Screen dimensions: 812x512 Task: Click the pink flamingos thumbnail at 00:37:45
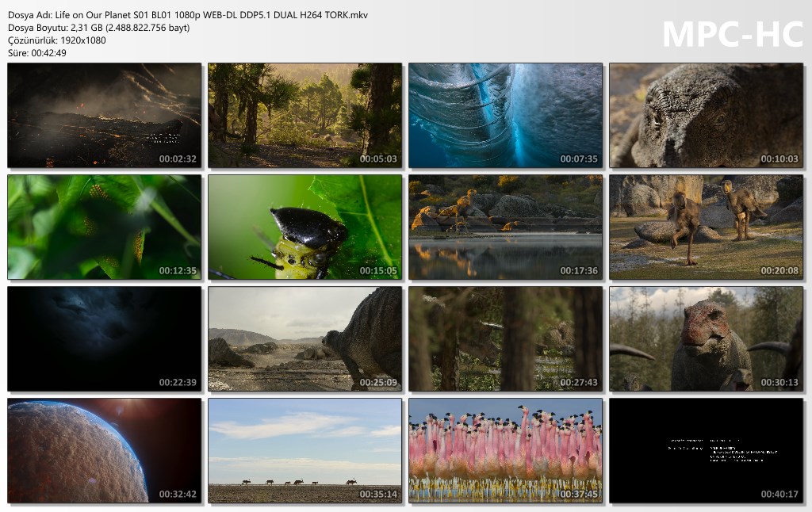coord(505,450)
